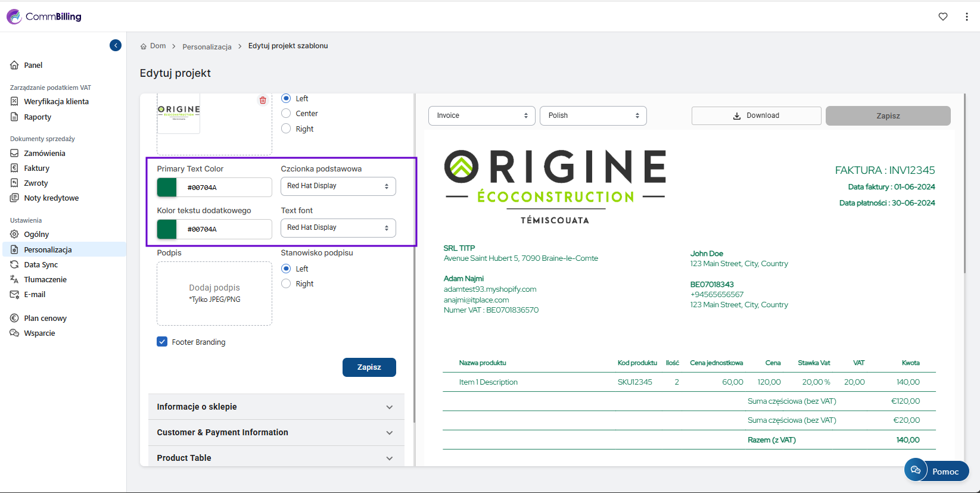The image size is (980, 493).
Task: Download the invoice preview
Action: [756, 116]
